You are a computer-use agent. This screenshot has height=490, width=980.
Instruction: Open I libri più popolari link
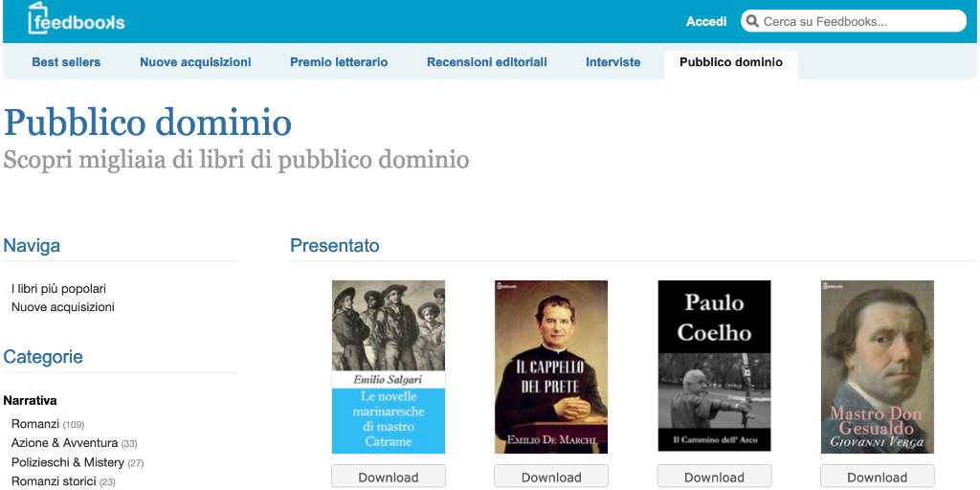coord(58,289)
